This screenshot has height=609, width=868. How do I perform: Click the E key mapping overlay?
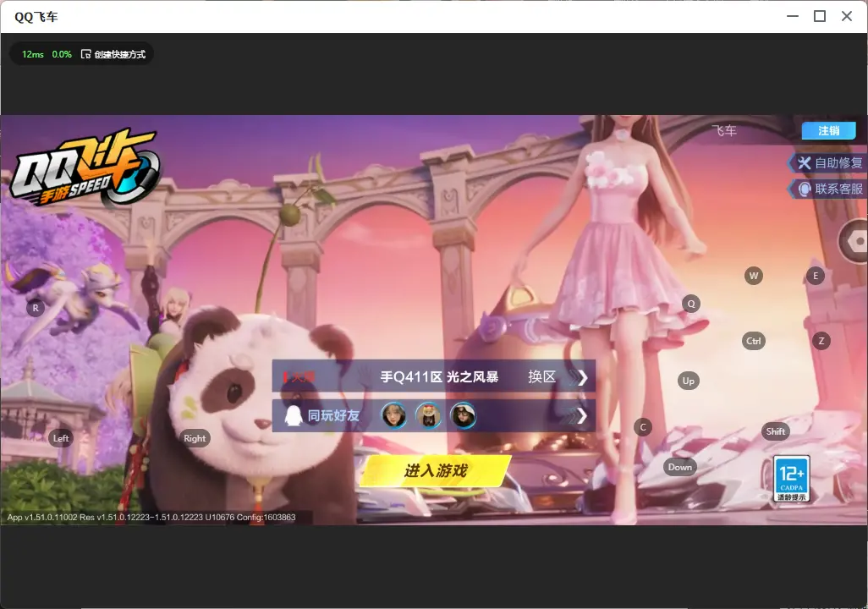[x=816, y=276]
